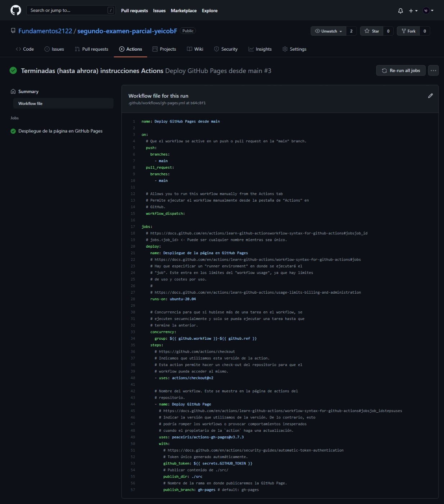Click the 'runs-on: ubuntu-20.04' code line

[173, 299]
